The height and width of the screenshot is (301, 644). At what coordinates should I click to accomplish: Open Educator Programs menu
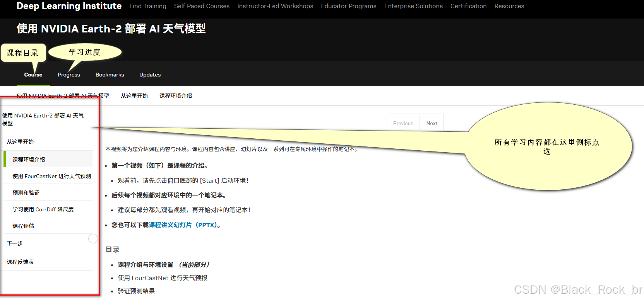349,6
